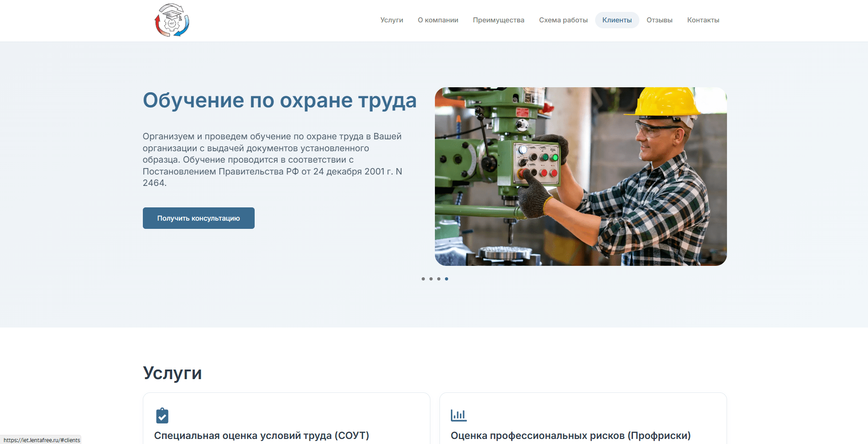Select the fourth active carousel dot
This screenshot has width=868, height=444.
(446, 279)
